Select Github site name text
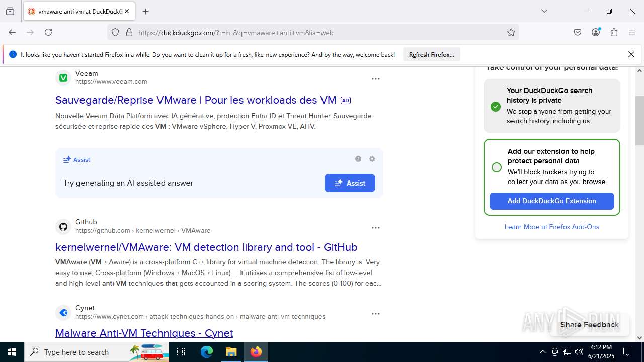The image size is (644, 362). coord(86,222)
